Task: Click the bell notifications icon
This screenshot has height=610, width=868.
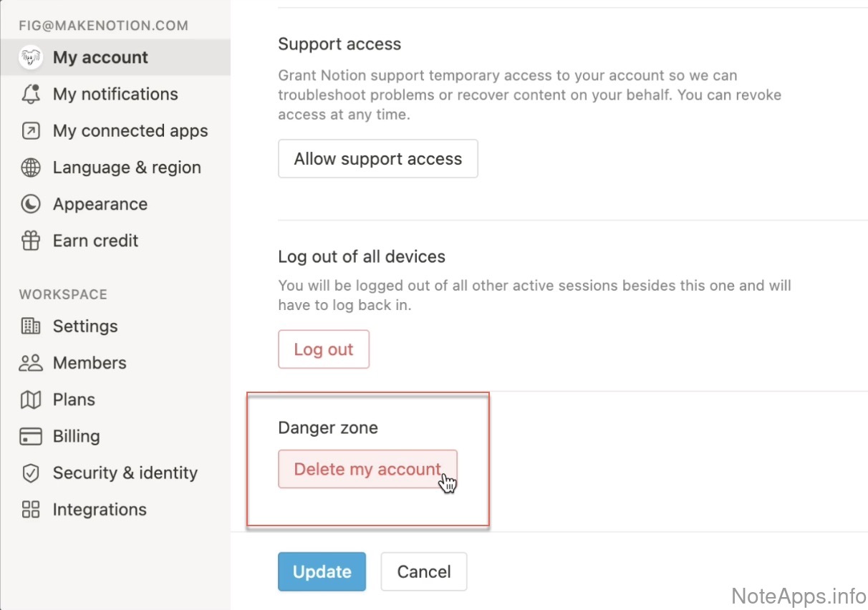Action: pyautogui.click(x=31, y=95)
